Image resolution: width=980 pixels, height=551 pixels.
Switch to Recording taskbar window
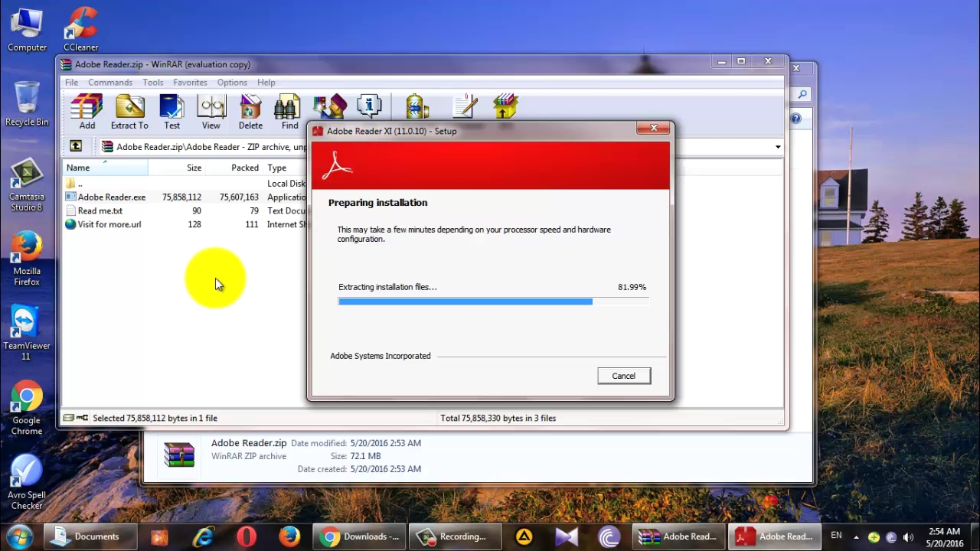click(x=455, y=536)
